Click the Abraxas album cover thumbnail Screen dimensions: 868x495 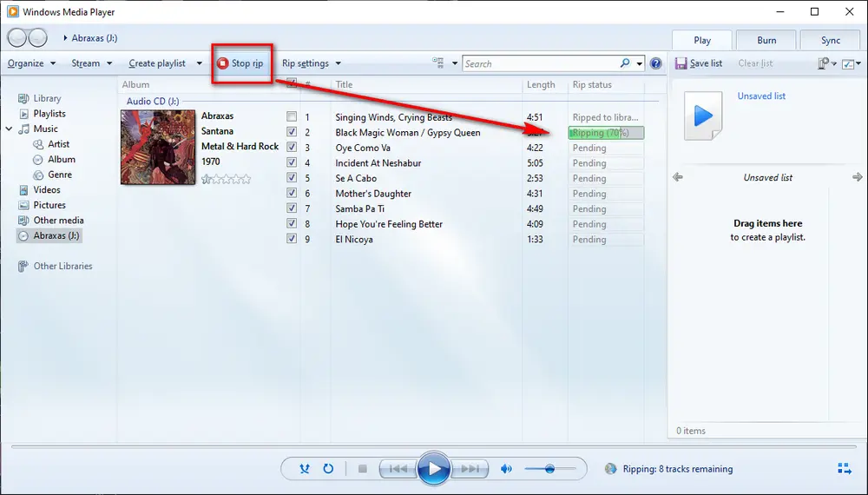pyautogui.click(x=158, y=148)
